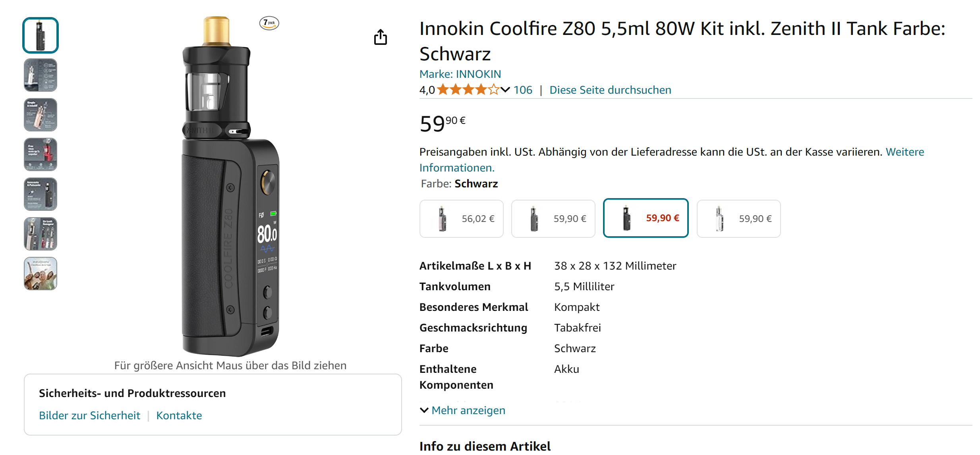Open the rating breakdown chevron after the stars
Image resolution: width=980 pixels, height=455 pixels.
pos(505,90)
